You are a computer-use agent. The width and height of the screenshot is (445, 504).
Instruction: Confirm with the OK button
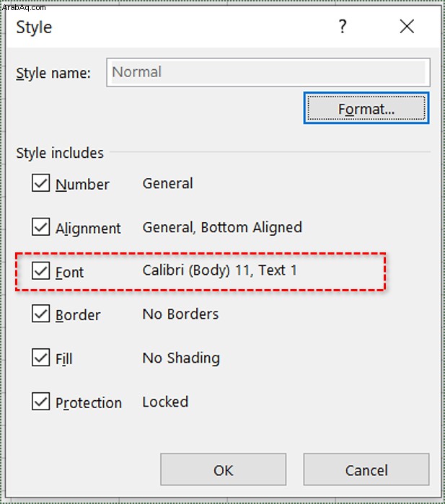223,470
